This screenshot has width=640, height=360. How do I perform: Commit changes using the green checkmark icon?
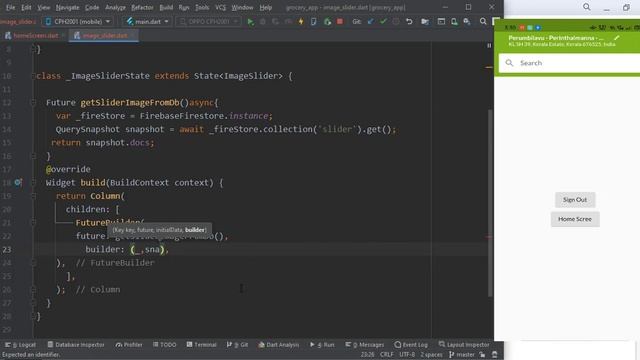(383, 22)
